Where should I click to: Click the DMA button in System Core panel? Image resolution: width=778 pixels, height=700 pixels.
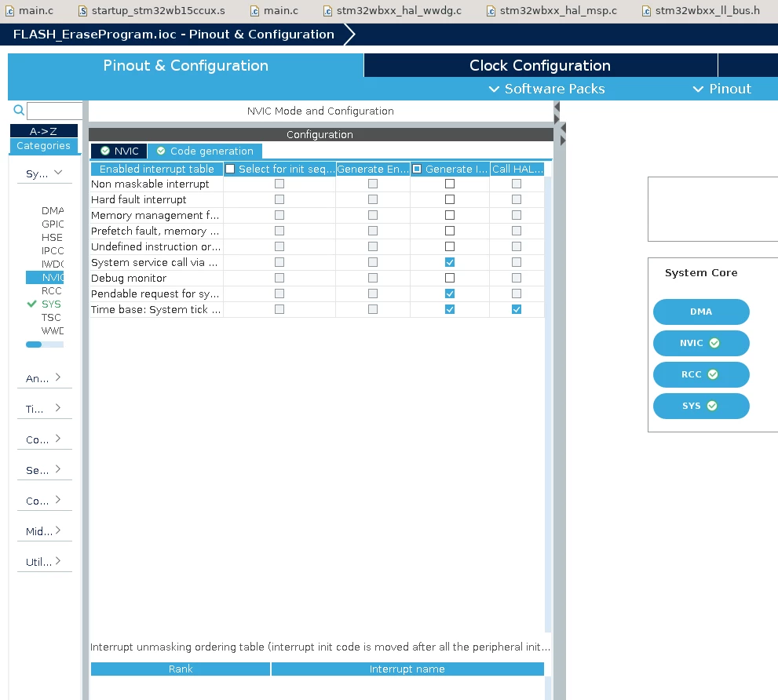701,312
